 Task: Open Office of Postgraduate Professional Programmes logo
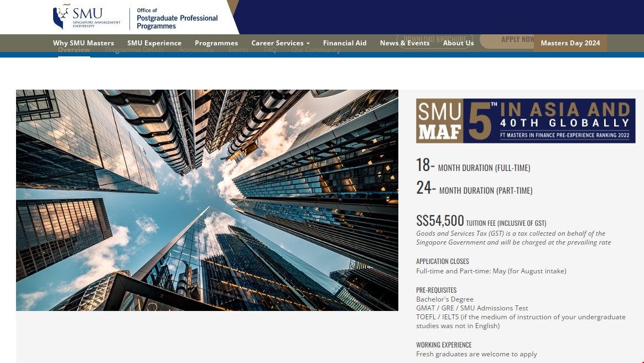[177, 18]
